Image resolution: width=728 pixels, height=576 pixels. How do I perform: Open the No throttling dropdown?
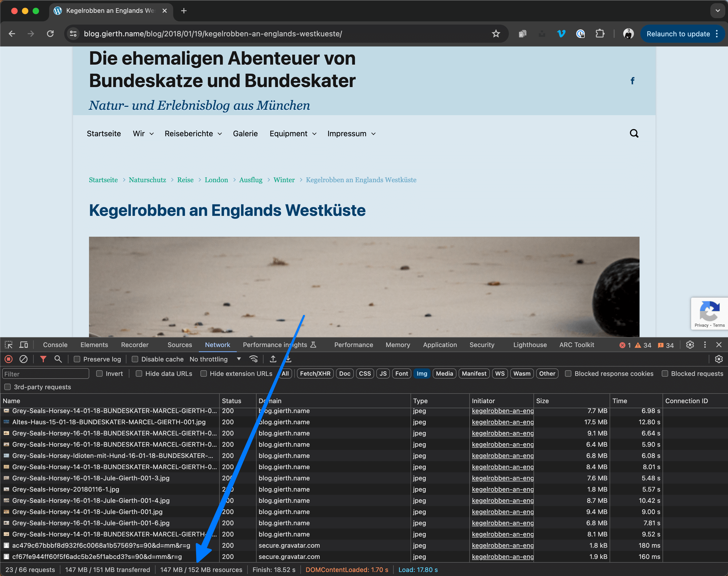215,360
